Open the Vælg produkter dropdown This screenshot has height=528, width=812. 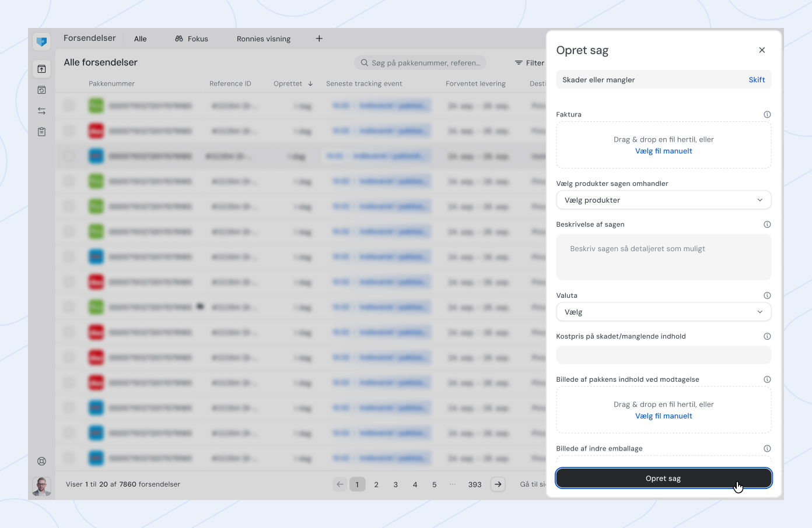click(664, 200)
